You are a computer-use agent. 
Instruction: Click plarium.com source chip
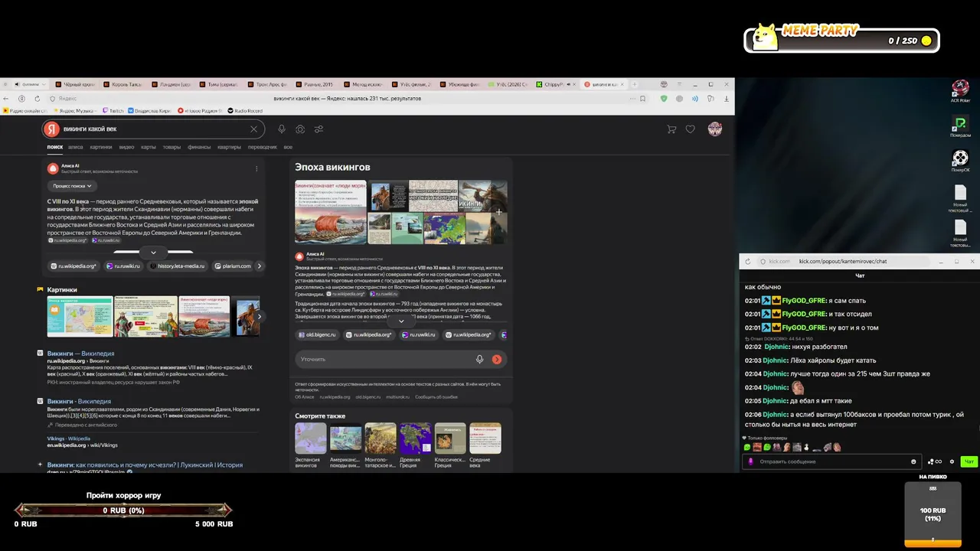click(233, 266)
